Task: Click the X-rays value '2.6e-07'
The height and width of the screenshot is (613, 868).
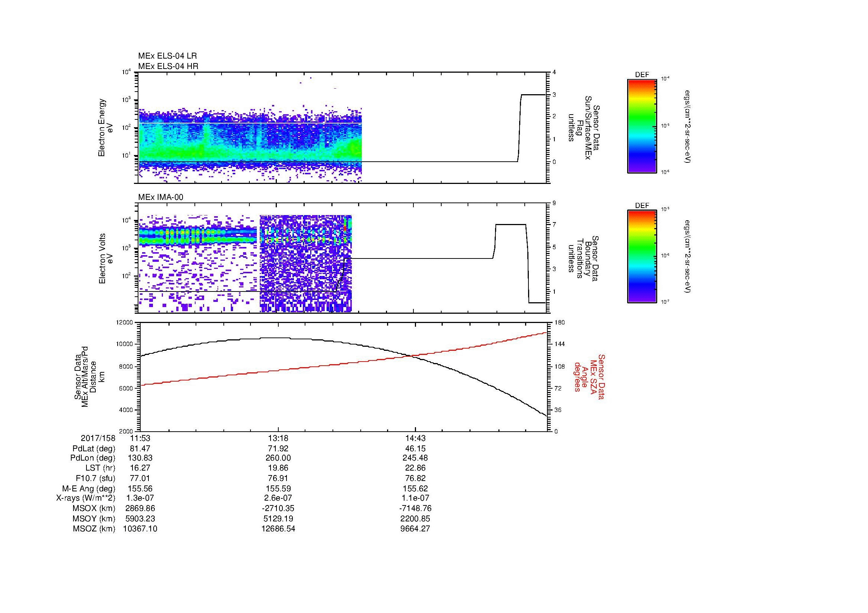Action: 278,498
